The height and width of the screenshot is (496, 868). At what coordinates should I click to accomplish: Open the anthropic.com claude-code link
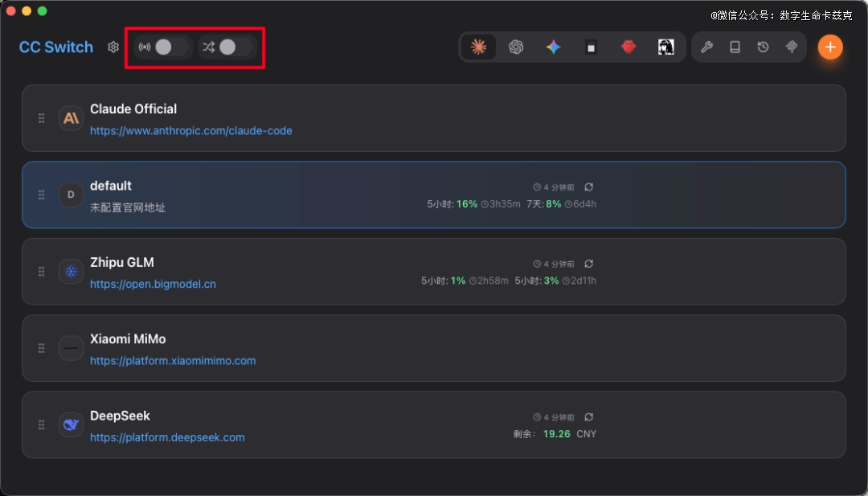190,130
